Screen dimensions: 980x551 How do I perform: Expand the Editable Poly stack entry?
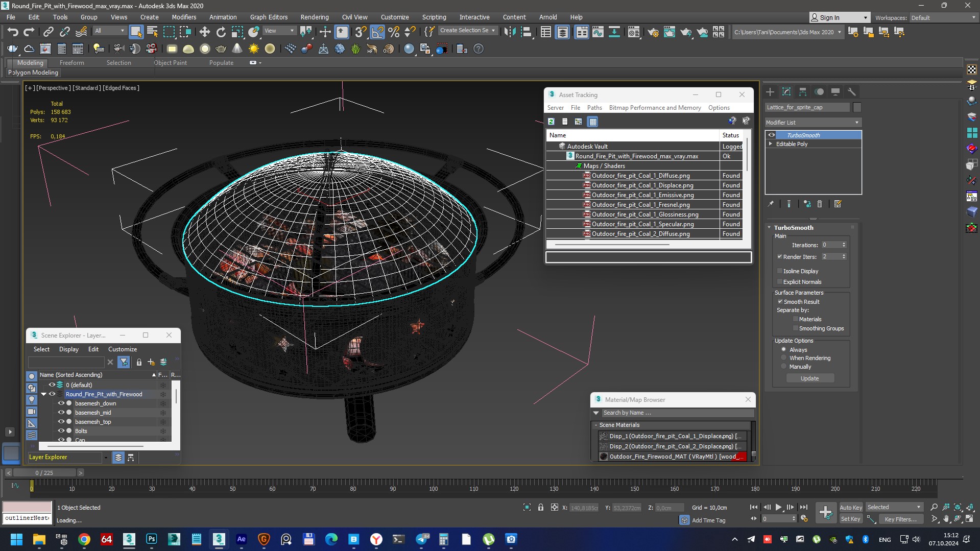(771, 144)
